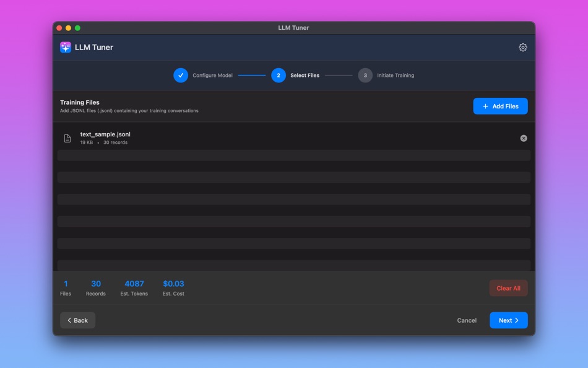Select the Initiate Training step label
Image resolution: width=588 pixels, height=368 pixels.
[x=394, y=75]
